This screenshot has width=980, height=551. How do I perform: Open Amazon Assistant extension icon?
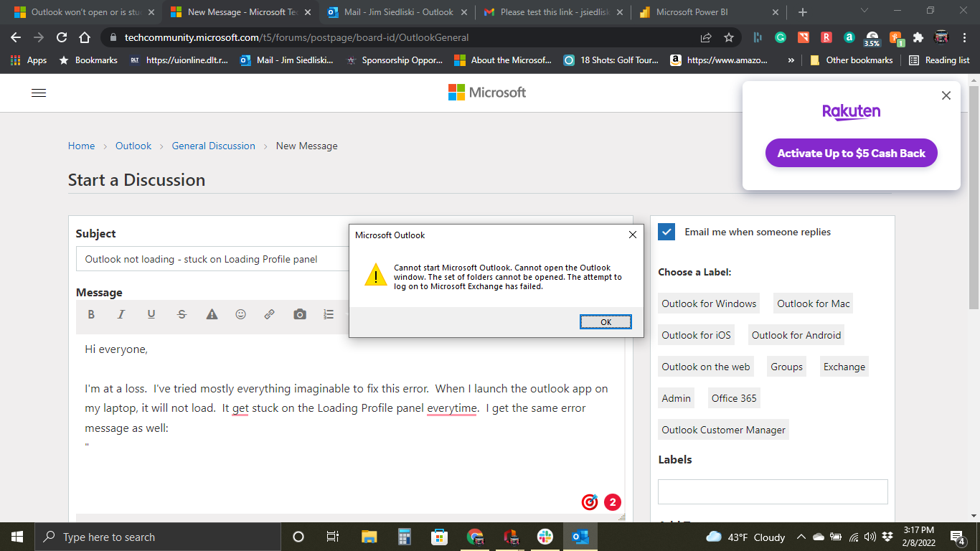(x=849, y=37)
